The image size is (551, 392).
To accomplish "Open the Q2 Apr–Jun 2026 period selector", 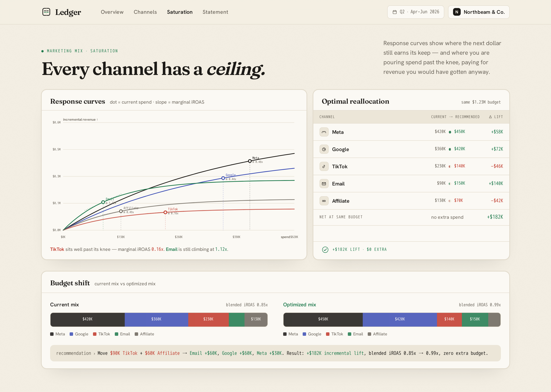I will [x=416, y=12].
